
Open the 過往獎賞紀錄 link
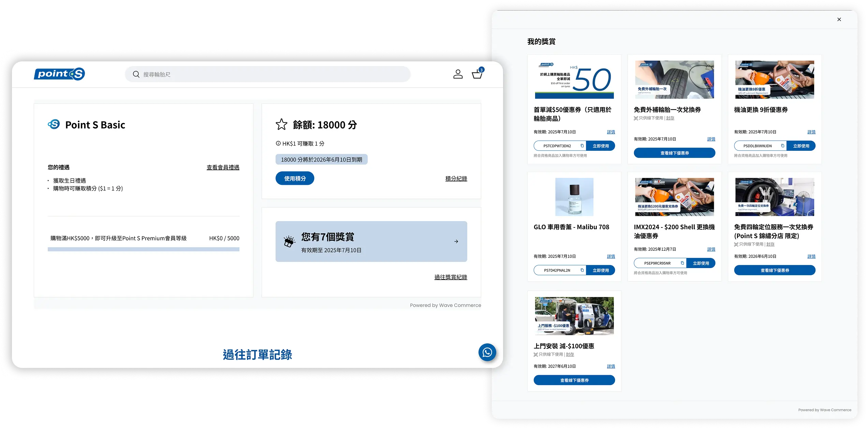tap(451, 277)
